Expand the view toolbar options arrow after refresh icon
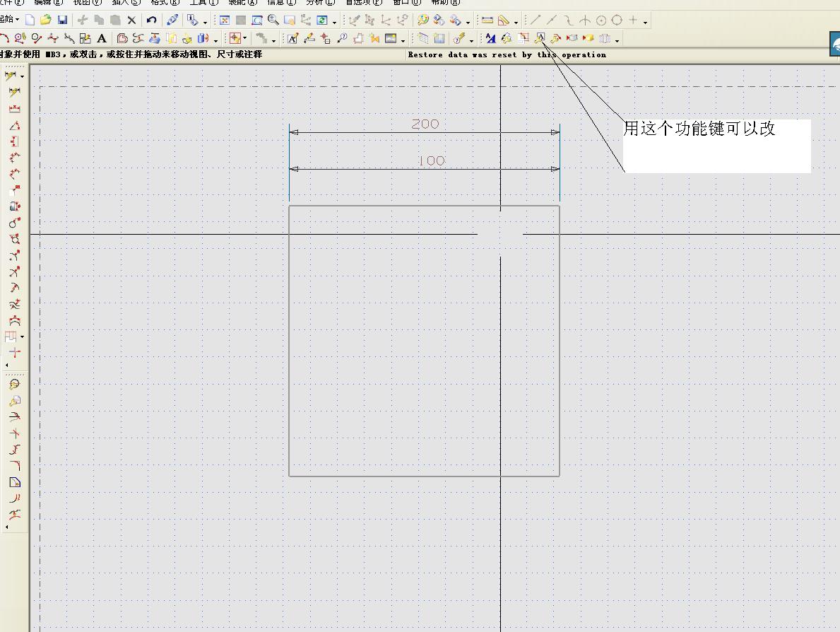840x632 pixels. coord(334,22)
